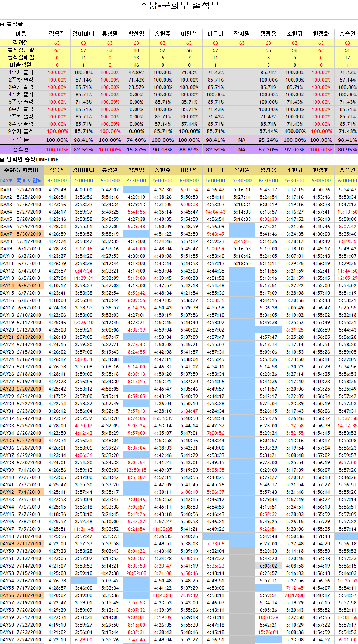Select the 92.06% attendance rate cell

pos(295,149)
